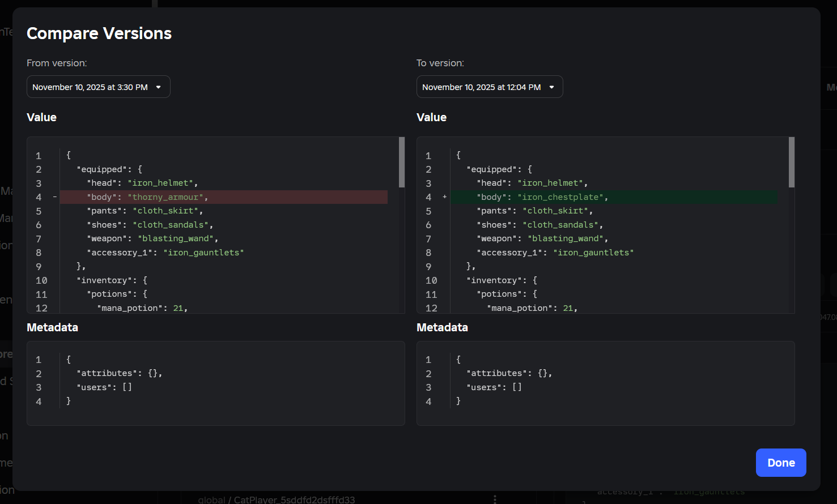Open the From version dropdown showing 3:30 PM
Viewport: 837px width, 504px height.
[x=99, y=87]
